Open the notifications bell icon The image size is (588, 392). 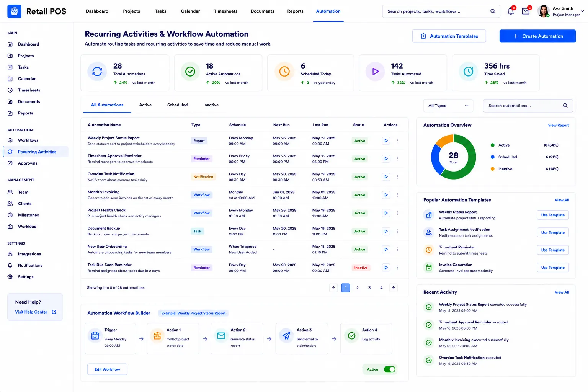click(x=511, y=11)
